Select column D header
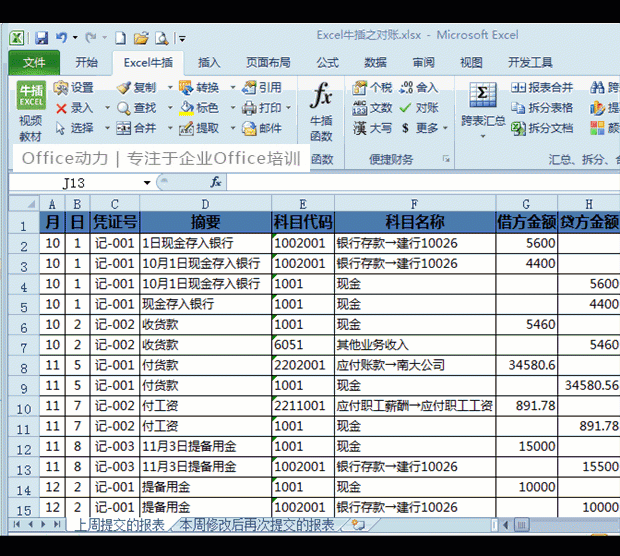This screenshot has width=620, height=556. point(205,204)
